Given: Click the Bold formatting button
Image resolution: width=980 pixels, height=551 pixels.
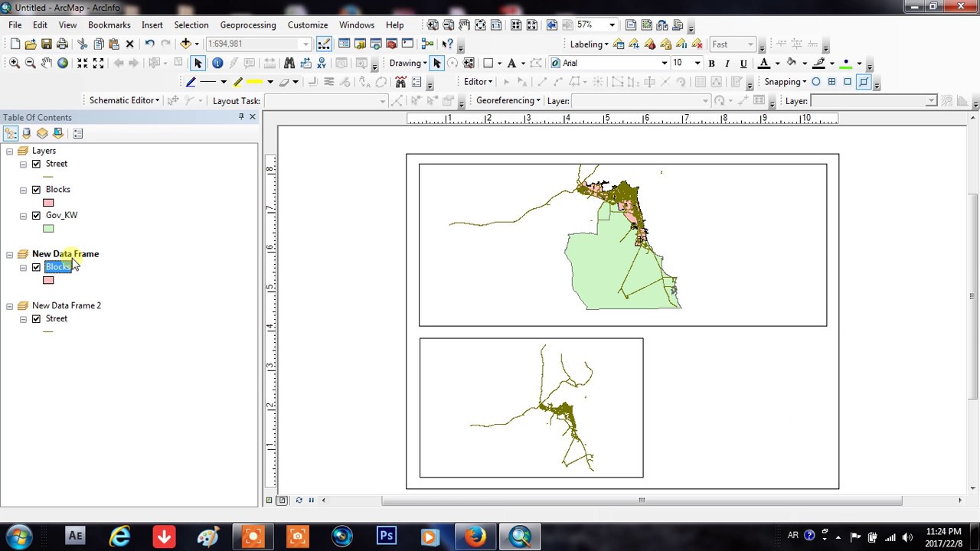Looking at the screenshot, I should [x=711, y=64].
